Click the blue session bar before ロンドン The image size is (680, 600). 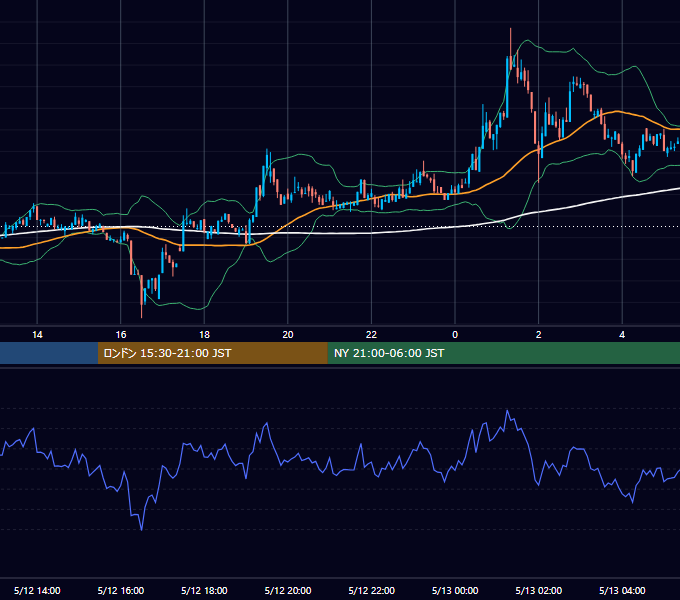pyautogui.click(x=49, y=353)
